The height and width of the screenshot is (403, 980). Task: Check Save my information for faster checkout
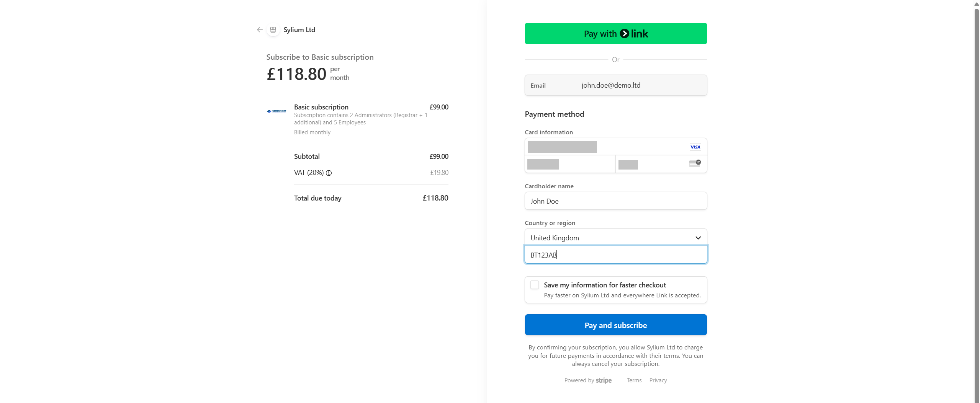535,285
